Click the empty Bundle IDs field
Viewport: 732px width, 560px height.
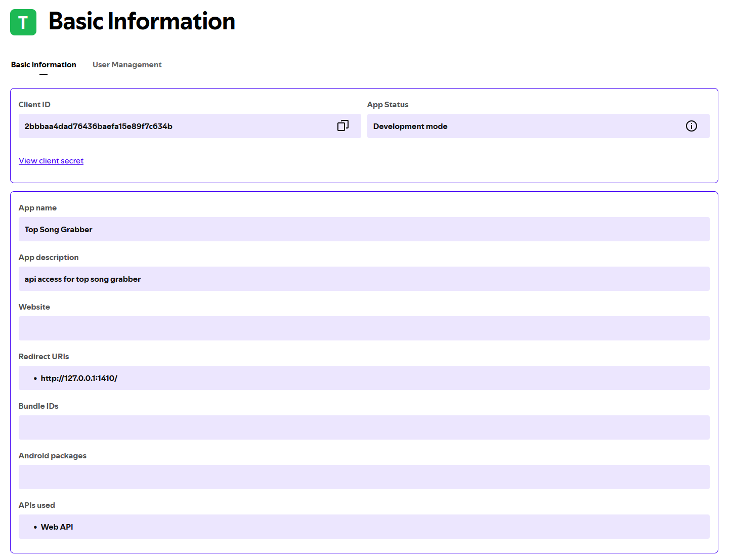pyautogui.click(x=364, y=427)
